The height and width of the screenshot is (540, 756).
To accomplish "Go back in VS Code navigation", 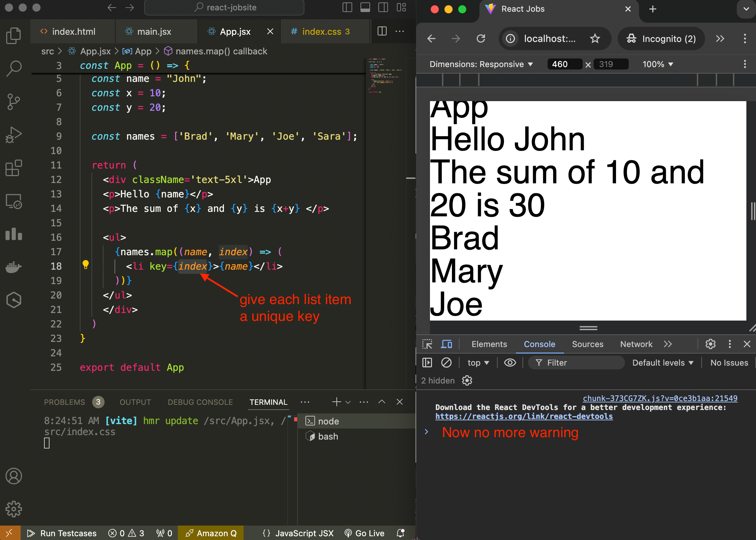I will click(112, 8).
